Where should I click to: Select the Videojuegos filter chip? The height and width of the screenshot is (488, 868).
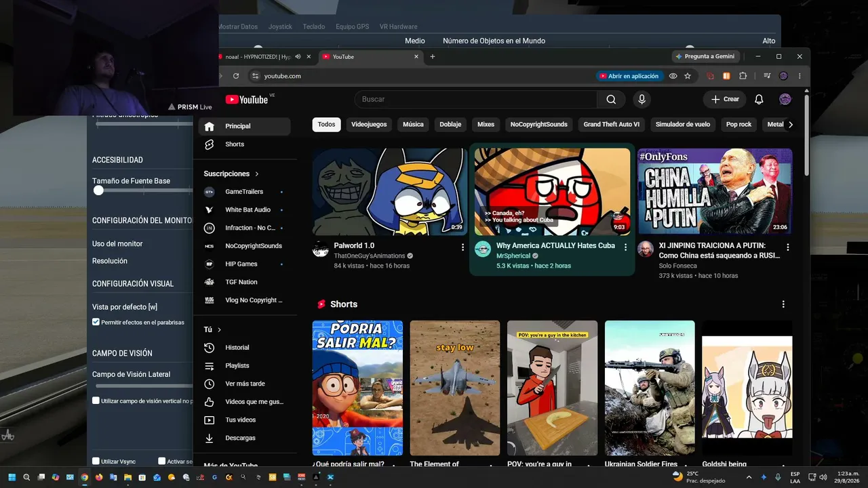coord(369,125)
